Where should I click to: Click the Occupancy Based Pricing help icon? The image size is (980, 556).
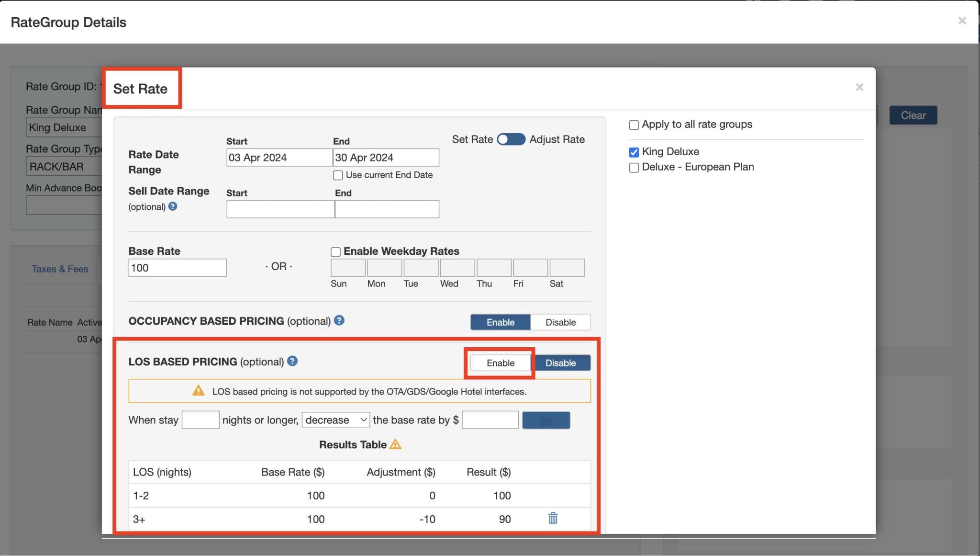tap(340, 321)
